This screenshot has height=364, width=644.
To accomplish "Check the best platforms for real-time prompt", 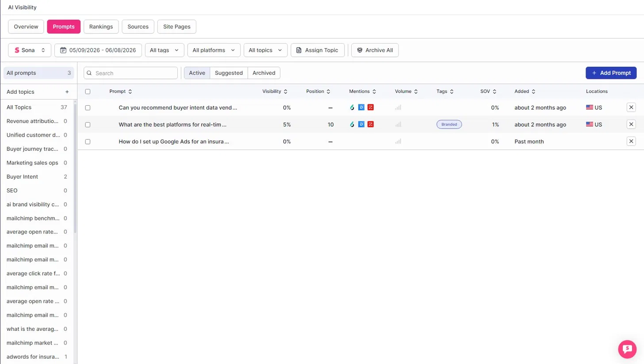I will pyautogui.click(x=88, y=125).
